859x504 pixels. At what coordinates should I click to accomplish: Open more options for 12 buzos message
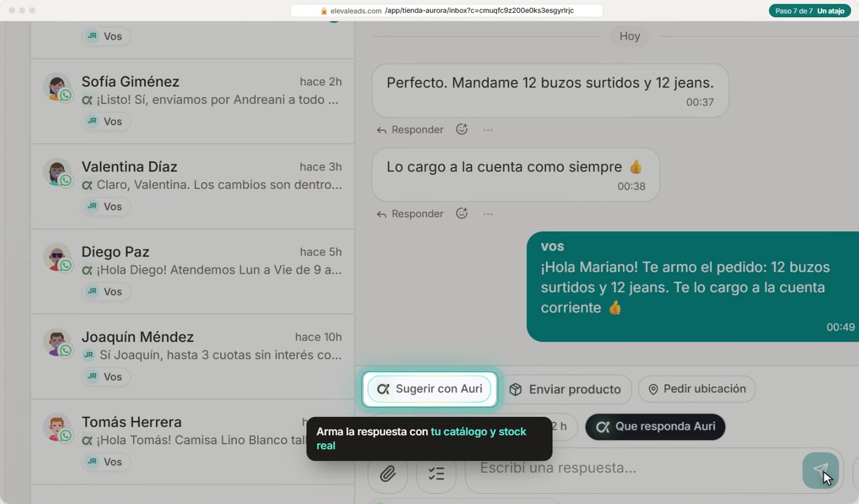pos(488,130)
